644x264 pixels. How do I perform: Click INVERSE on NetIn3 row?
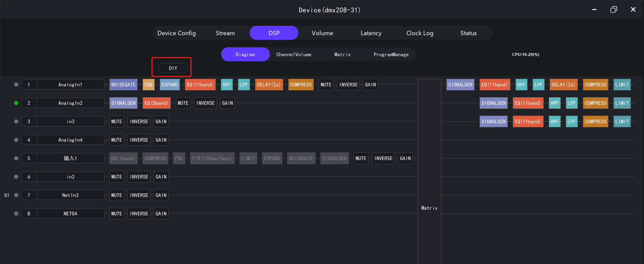tap(139, 195)
